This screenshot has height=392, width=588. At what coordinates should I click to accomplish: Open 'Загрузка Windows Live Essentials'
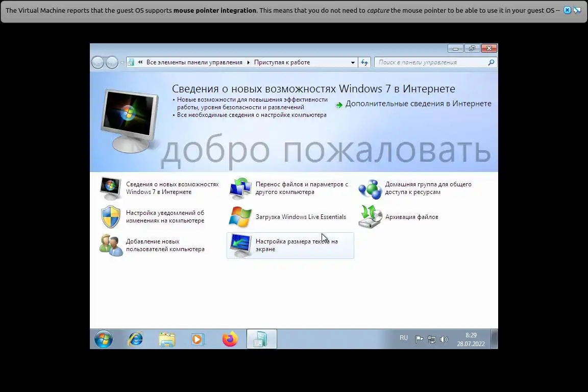point(301,217)
